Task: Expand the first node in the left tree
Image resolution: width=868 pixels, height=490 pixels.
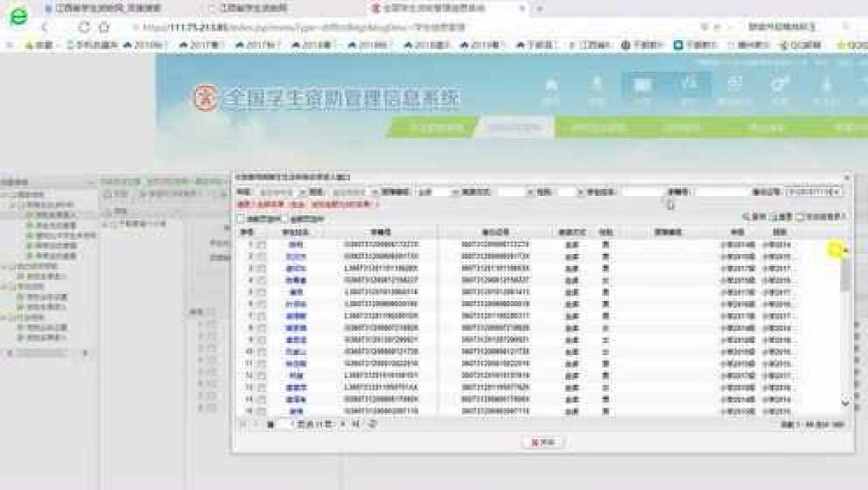Action: click(5, 195)
